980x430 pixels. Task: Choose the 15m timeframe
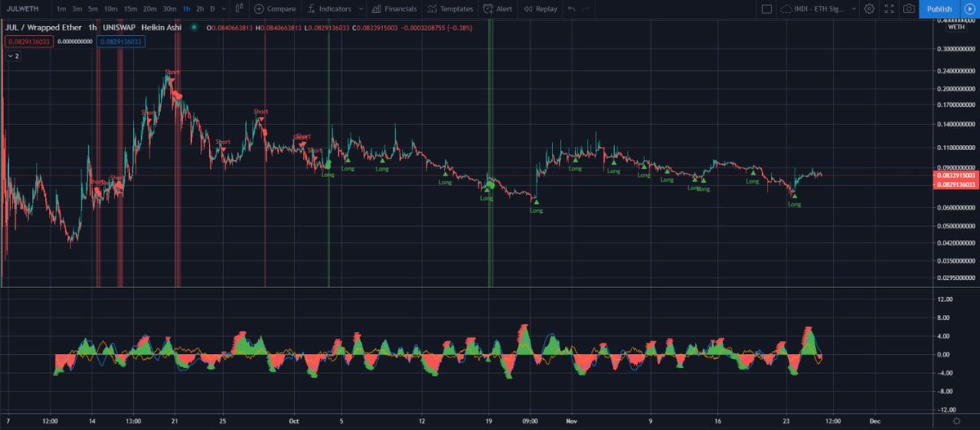(131, 9)
